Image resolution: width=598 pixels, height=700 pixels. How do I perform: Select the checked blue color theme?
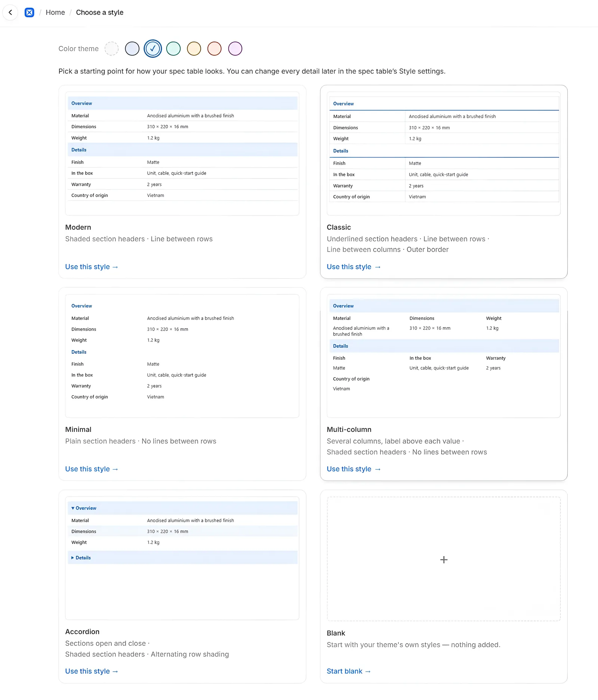153,49
